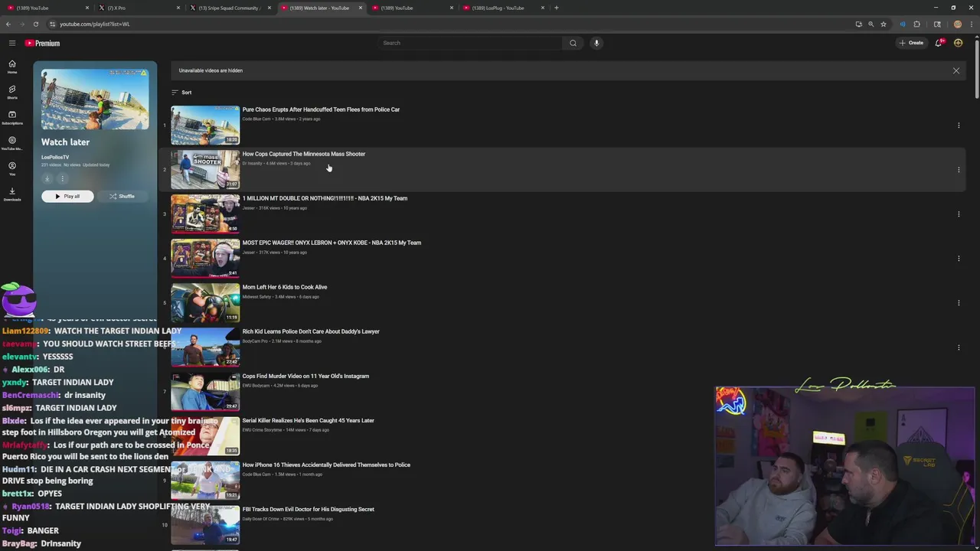
Task: Open Shorts from the sidebar
Action: coord(12,92)
